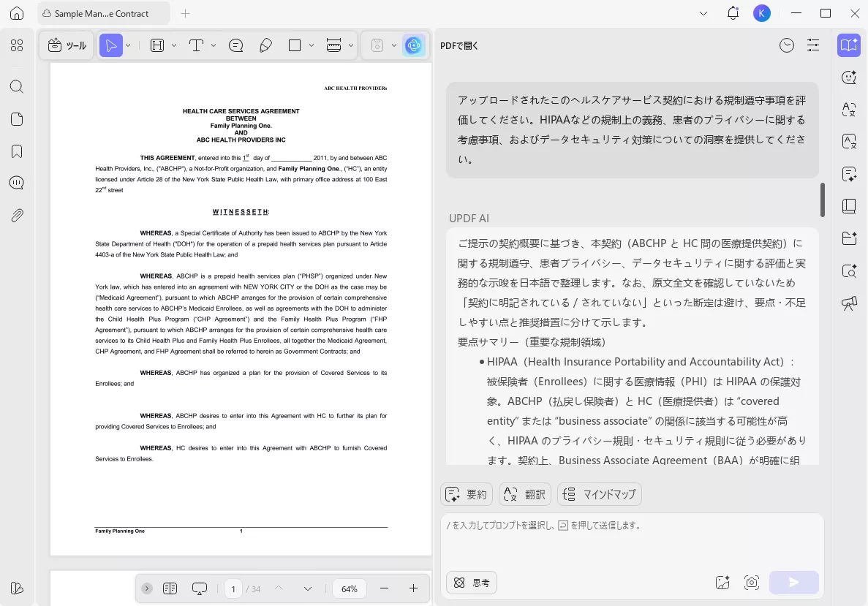Open the tab list chevron in the title bar
Image resolution: width=868 pixels, height=606 pixels.
[703, 13]
